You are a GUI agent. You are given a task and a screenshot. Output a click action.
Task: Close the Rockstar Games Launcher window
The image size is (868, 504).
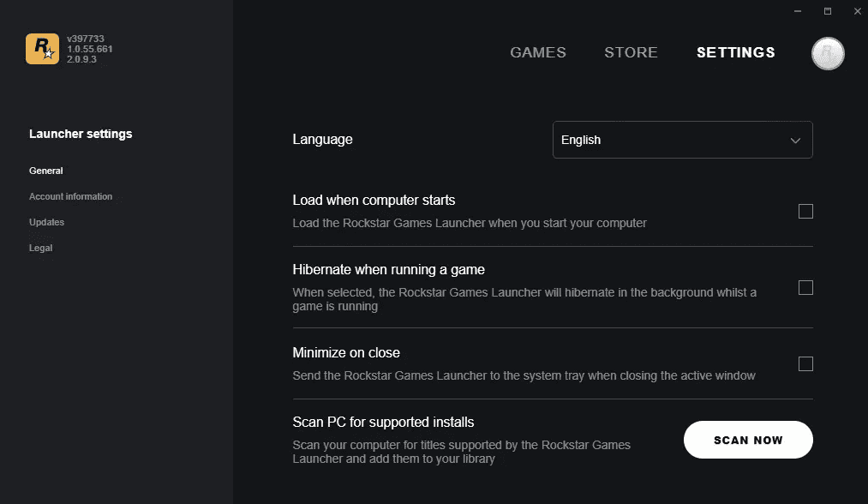(856, 11)
